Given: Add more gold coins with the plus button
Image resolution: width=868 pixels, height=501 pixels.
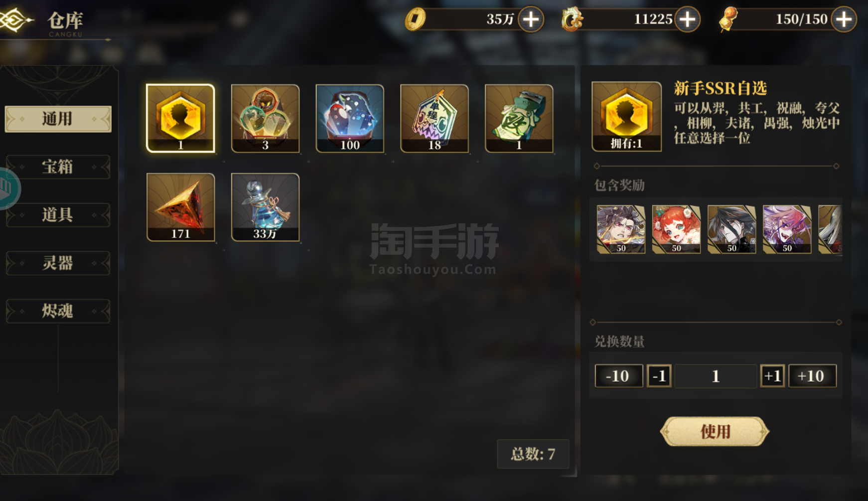Looking at the screenshot, I should 531,19.
